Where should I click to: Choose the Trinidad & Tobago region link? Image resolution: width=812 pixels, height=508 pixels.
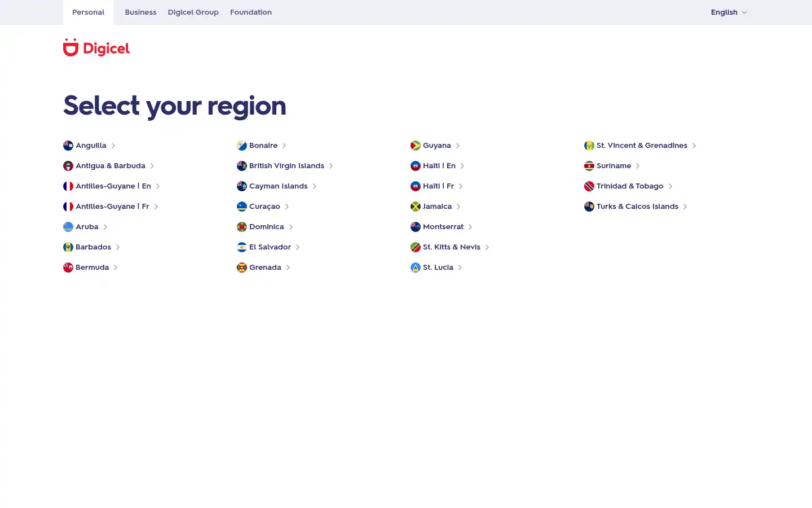pyautogui.click(x=629, y=186)
